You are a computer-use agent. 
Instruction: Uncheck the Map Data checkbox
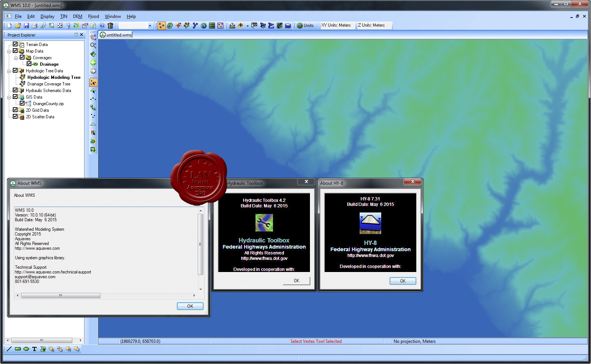click(x=15, y=51)
